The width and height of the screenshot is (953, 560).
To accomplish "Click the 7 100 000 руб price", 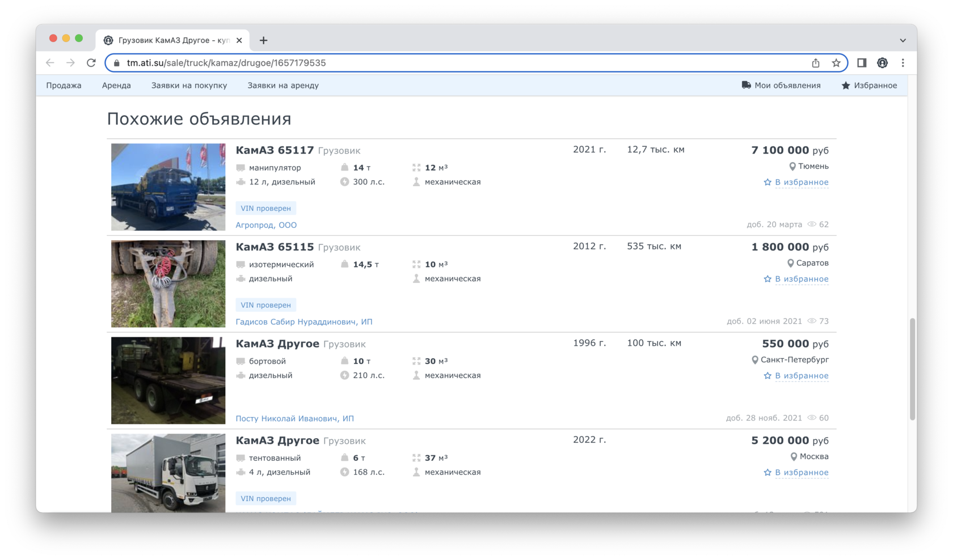I will click(790, 150).
